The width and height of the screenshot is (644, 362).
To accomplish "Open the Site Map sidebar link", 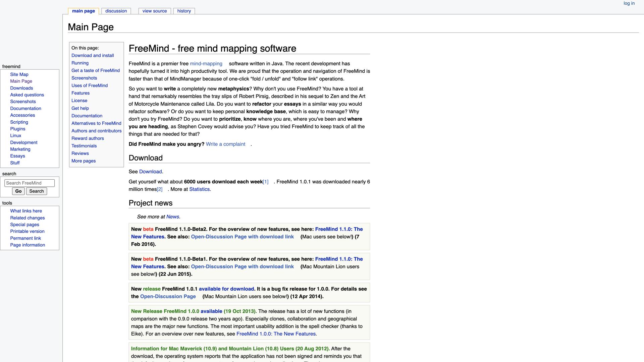I will click(x=19, y=74).
